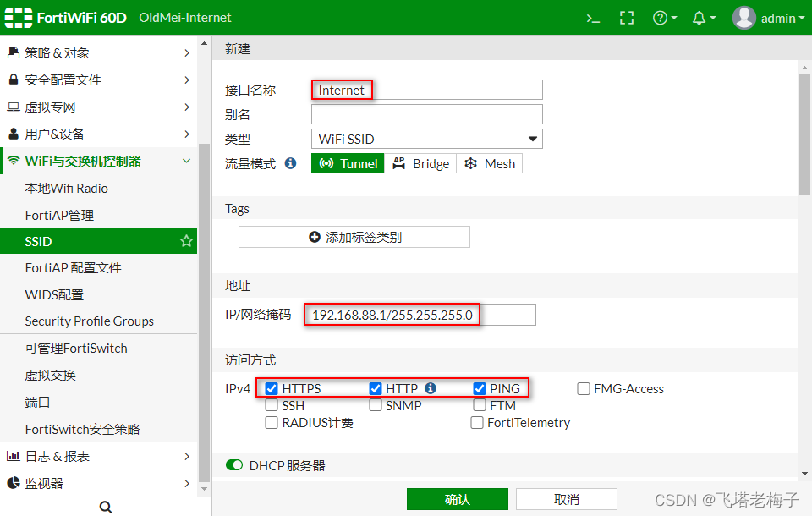Check the HTTPS access checkbox
This screenshot has height=516, width=812.
click(272, 388)
